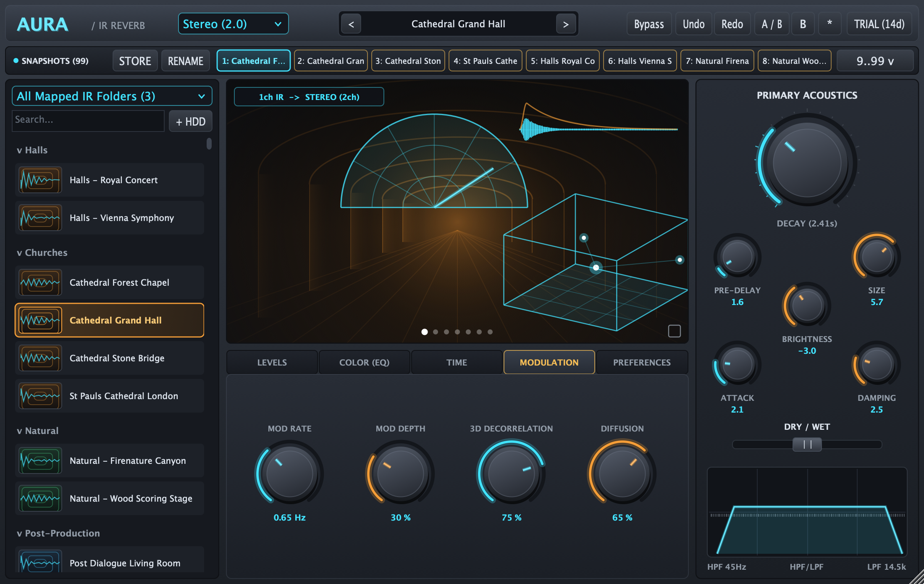Switch to the COLOR (EQ) tab

coord(365,362)
